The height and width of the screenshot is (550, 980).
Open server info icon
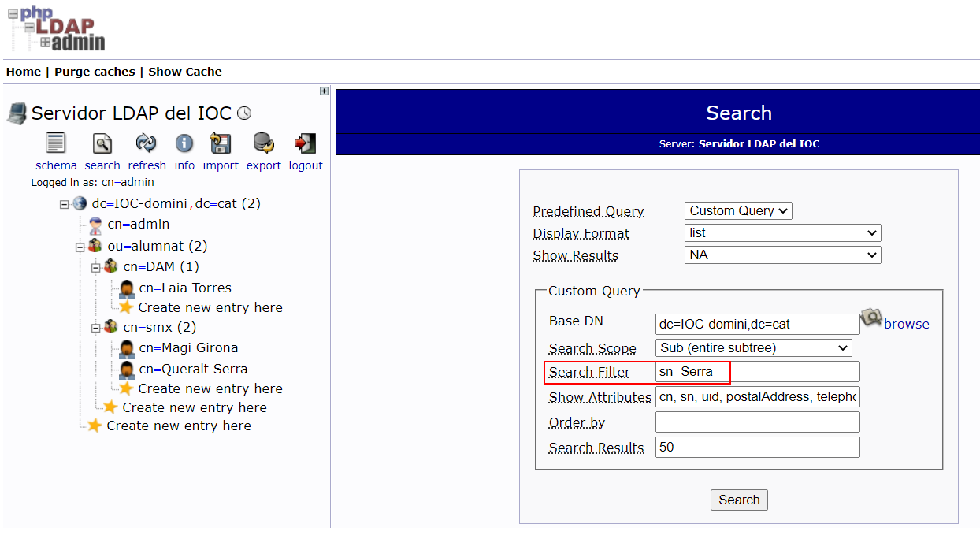coord(184,143)
